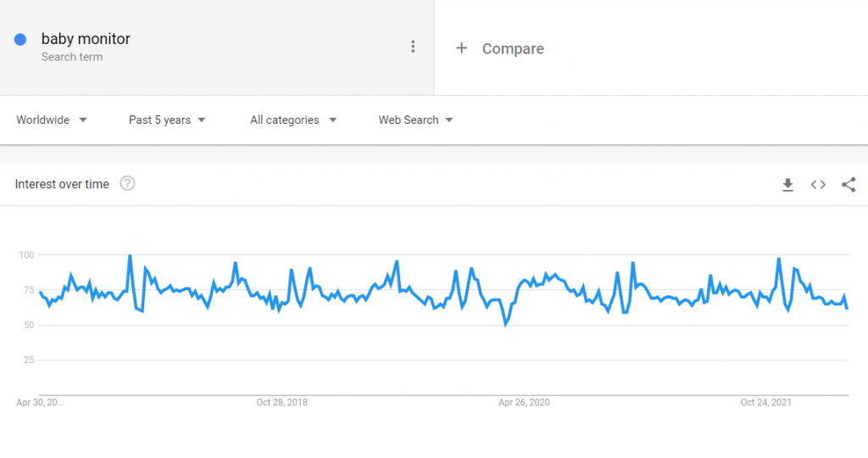This screenshot has height=458, width=868.
Task: Expand the Worldwide region dropdown
Action: pyautogui.click(x=52, y=120)
